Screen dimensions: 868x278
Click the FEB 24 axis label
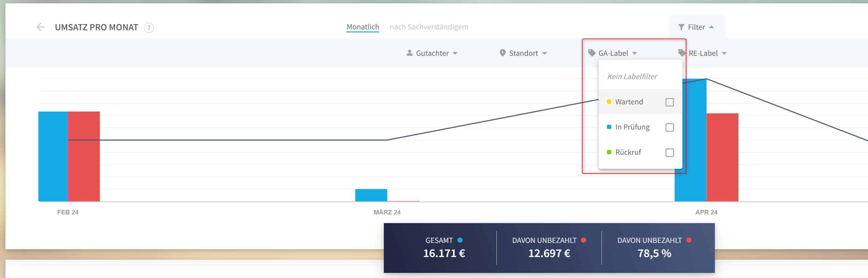pyautogui.click(x=68, y=212)
